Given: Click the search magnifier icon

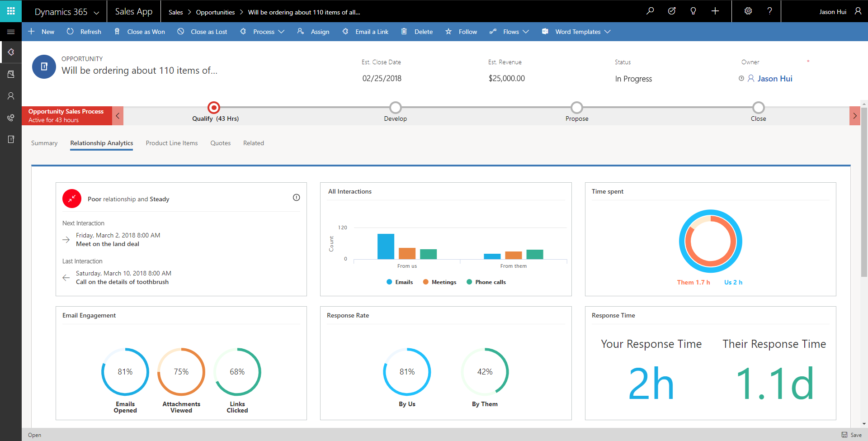Looking at the screenshot, I should [650, 11].
